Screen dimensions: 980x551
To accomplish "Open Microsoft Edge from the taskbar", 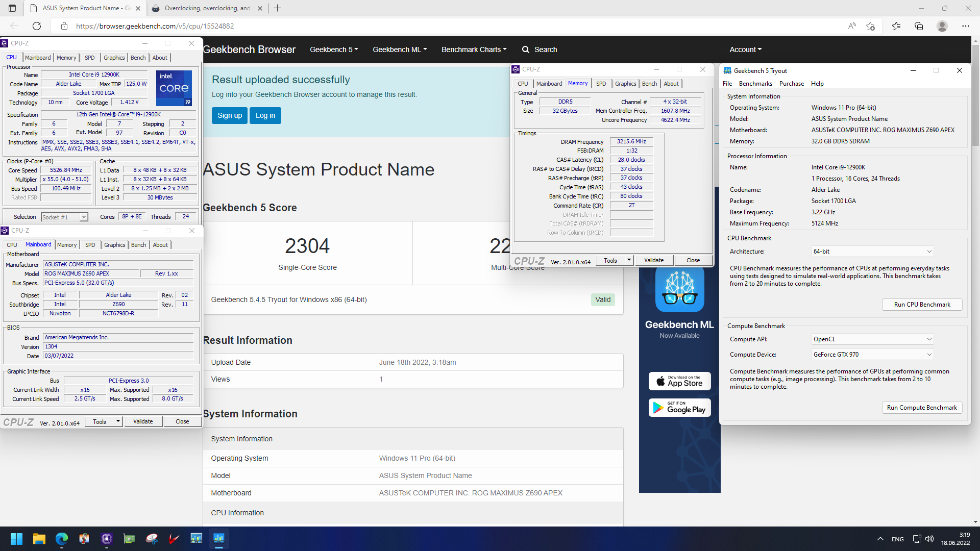I will click(62, 539).
